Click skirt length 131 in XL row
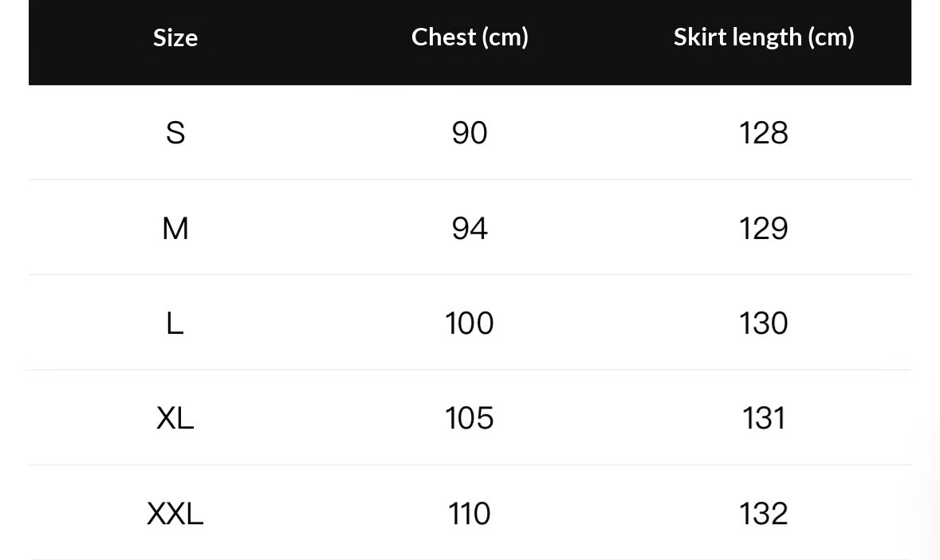 pos(764,418)
